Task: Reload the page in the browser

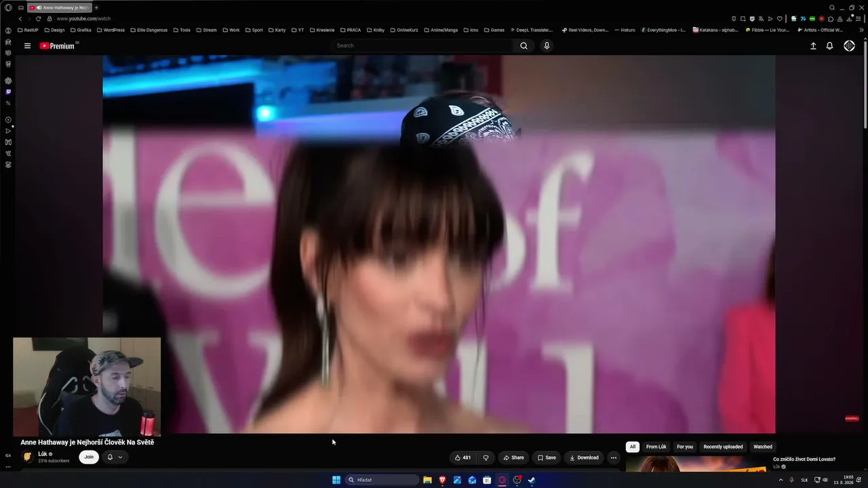Action: pos(38,18)
